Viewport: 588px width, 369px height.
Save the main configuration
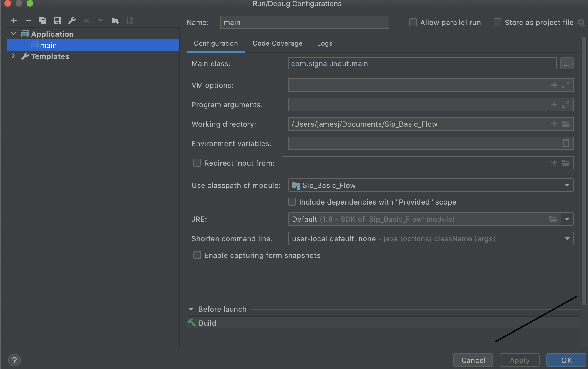click(57, 20)
